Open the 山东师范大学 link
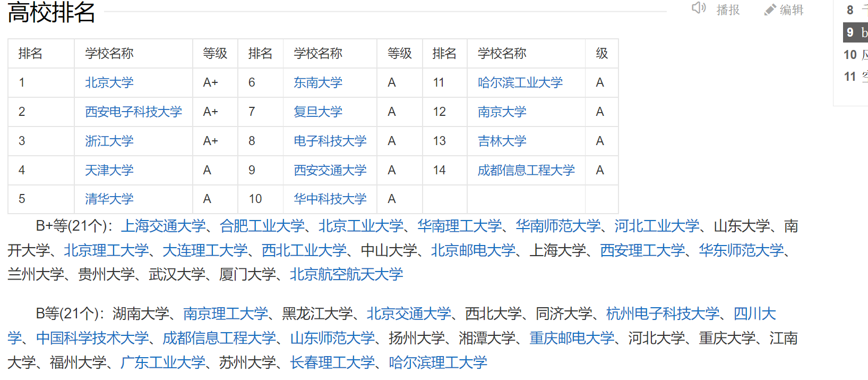This screenshot has width=868, height=380. [333, 338]
